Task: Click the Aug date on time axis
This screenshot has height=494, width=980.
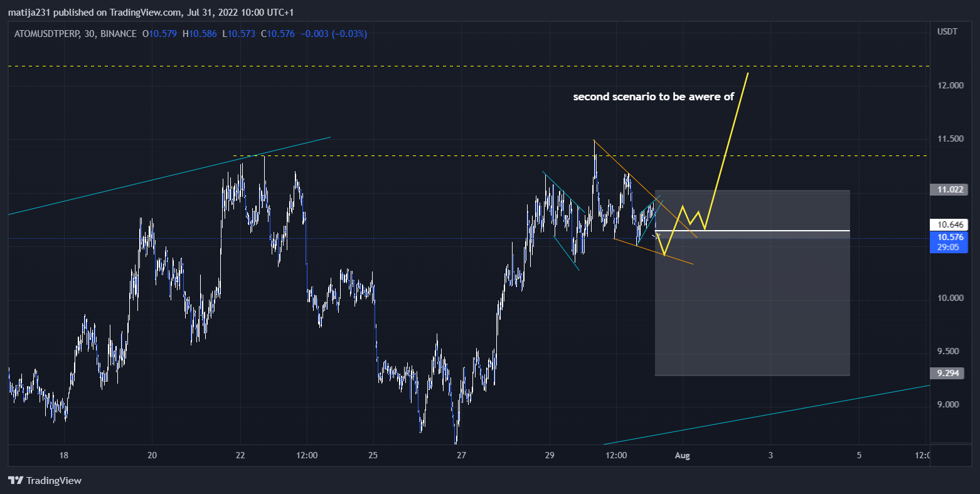Action: [682, 456]
